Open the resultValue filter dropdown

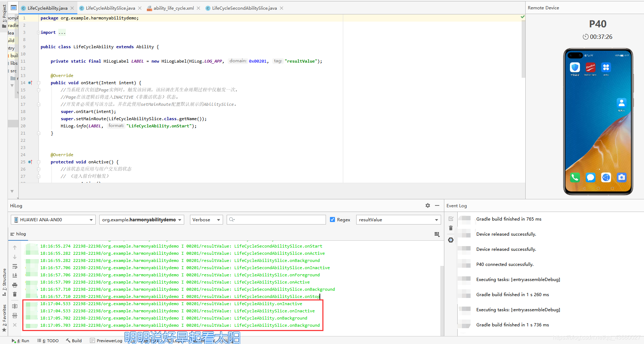pos(399,219)
